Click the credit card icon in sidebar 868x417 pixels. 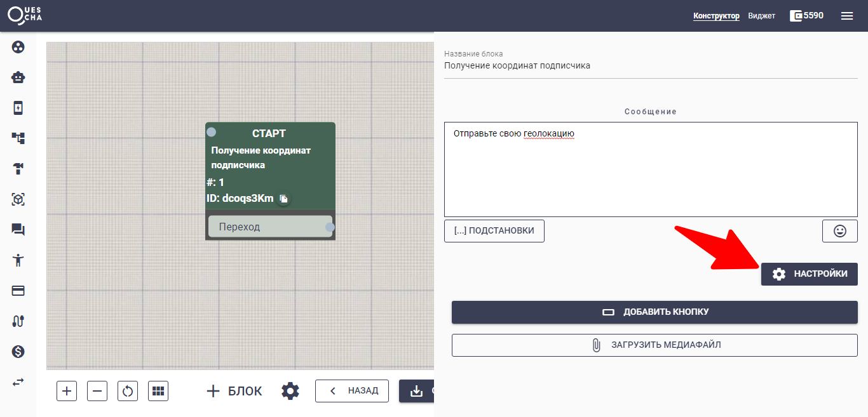(x=18, y=291)
